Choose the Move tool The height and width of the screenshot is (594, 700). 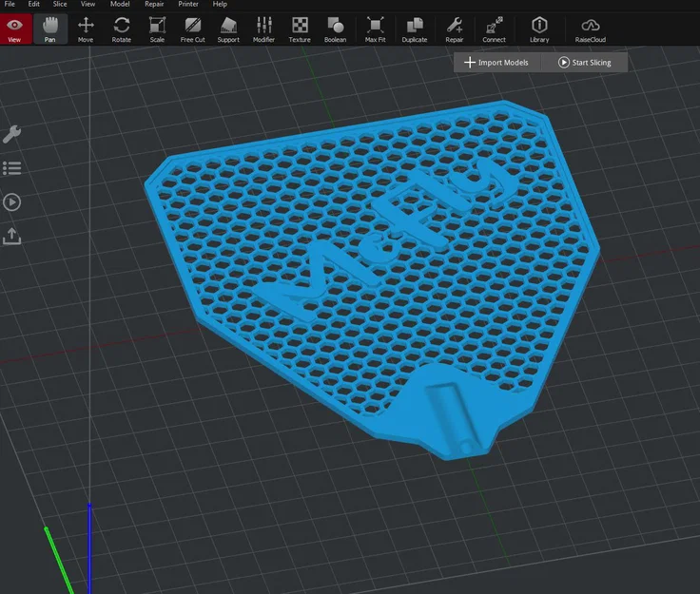click(86, 29)
